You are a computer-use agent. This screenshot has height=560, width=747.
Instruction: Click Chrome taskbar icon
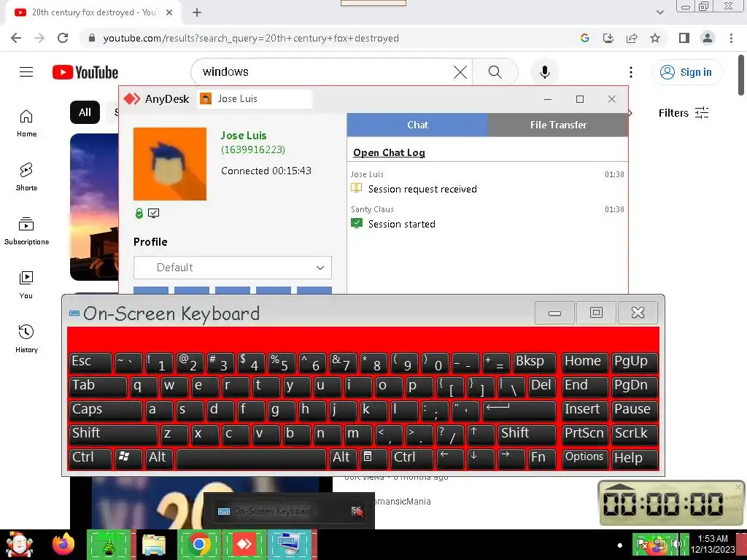coord(199,544)
